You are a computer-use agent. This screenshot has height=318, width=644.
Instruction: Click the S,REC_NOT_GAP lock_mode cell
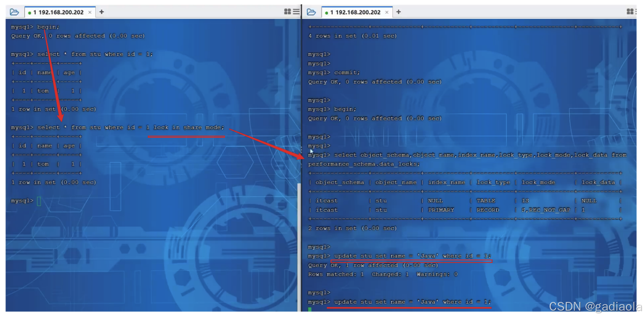tap(546, 210)
